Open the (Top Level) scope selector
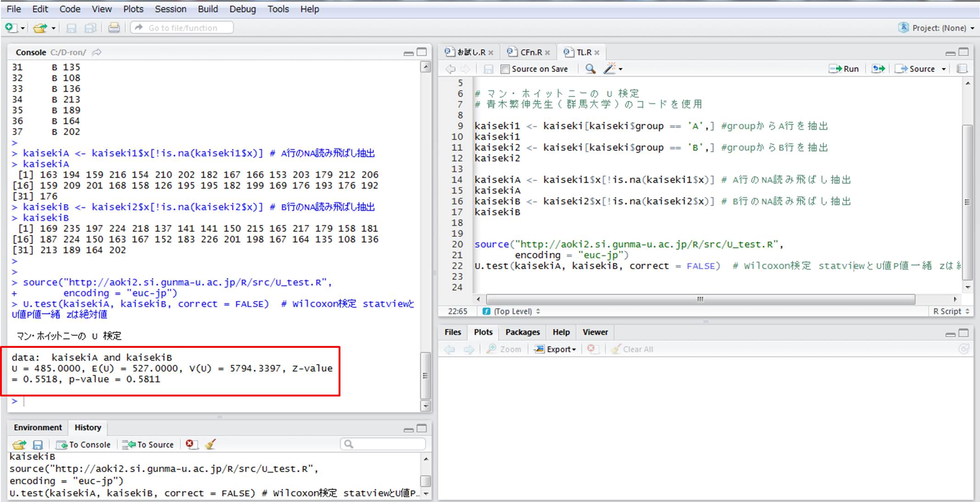980x502 pixels. [512, 311]
